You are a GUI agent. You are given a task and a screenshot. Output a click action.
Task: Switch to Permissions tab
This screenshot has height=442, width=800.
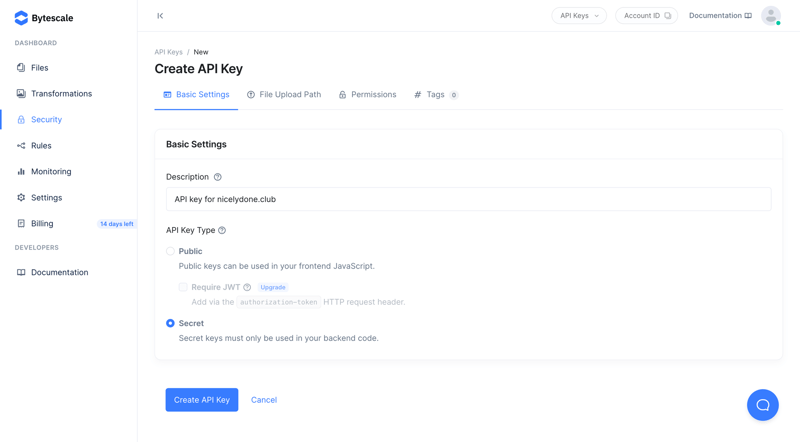[x=367, y=94]
